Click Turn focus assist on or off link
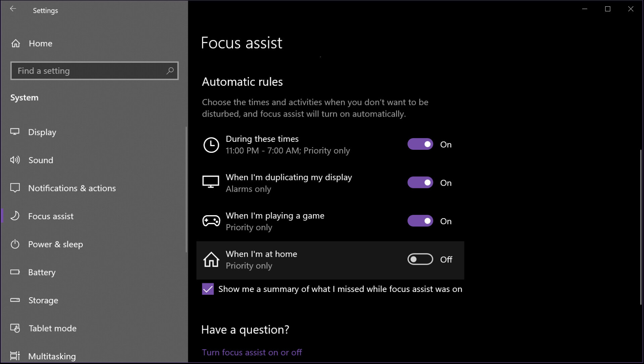Viewport: 644px width, 364px height. pos(252,352)
